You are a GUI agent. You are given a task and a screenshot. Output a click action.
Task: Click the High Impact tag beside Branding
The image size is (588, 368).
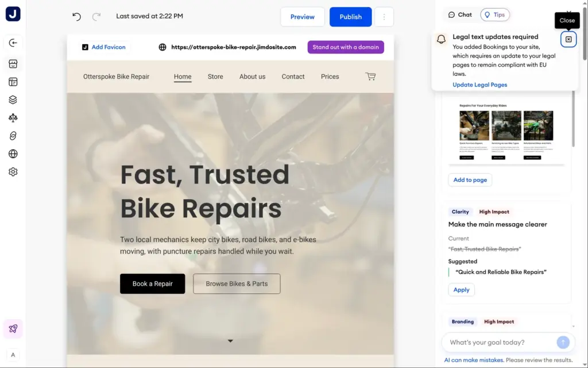coord(499,322)
